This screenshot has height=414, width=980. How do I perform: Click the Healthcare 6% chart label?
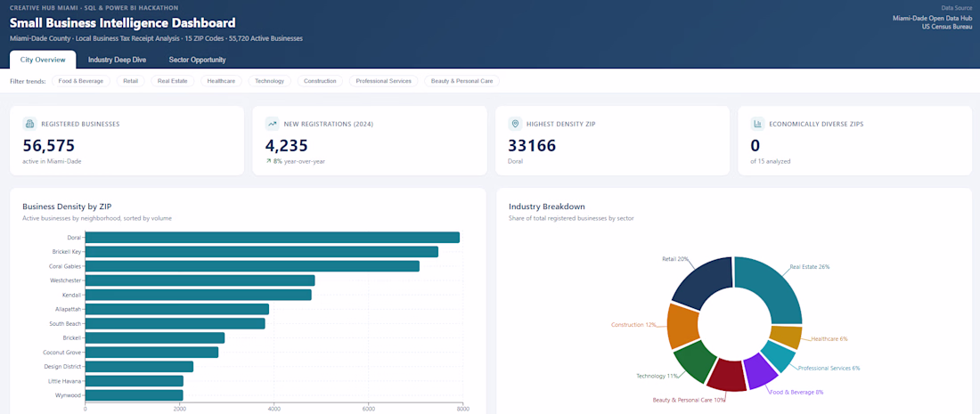(829, 339)
